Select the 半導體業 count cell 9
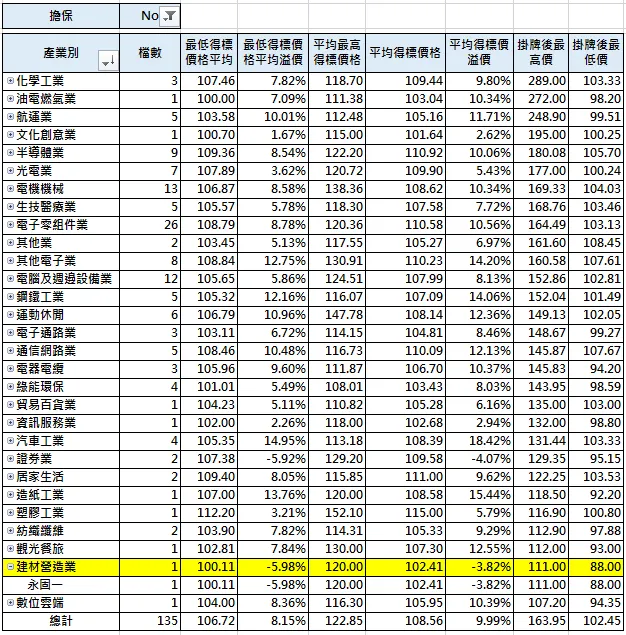 click(x=150, y=153)
